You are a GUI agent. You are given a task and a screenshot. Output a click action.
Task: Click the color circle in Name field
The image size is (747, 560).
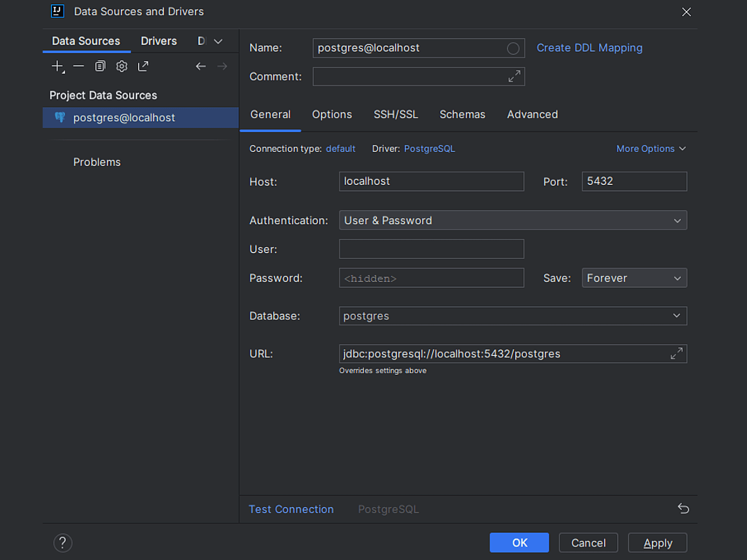coord(513,48)
